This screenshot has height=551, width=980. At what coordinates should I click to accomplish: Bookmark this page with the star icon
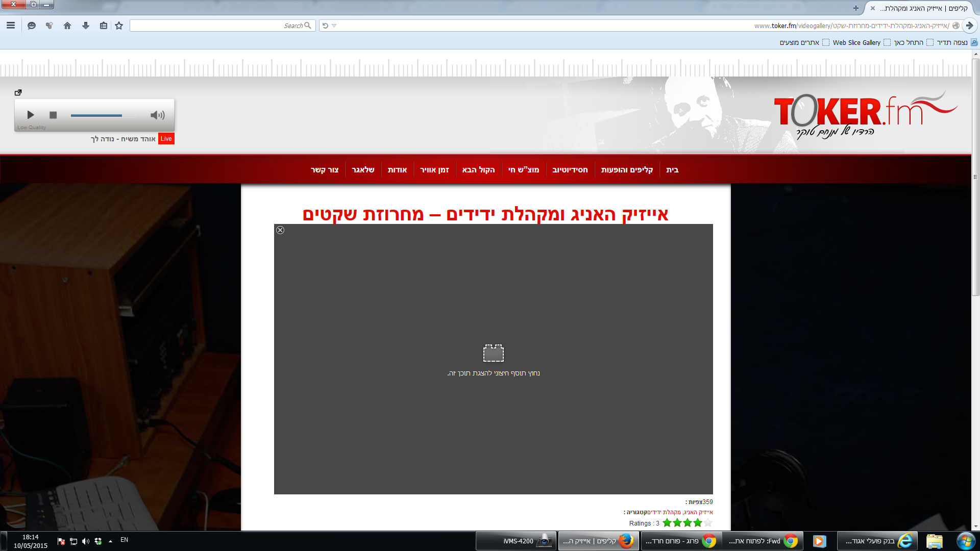point(119,26)
